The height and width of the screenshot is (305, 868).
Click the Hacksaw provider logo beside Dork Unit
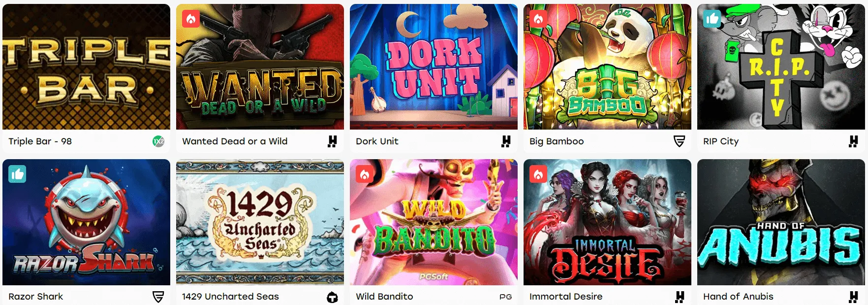click(x=506, y=141)
